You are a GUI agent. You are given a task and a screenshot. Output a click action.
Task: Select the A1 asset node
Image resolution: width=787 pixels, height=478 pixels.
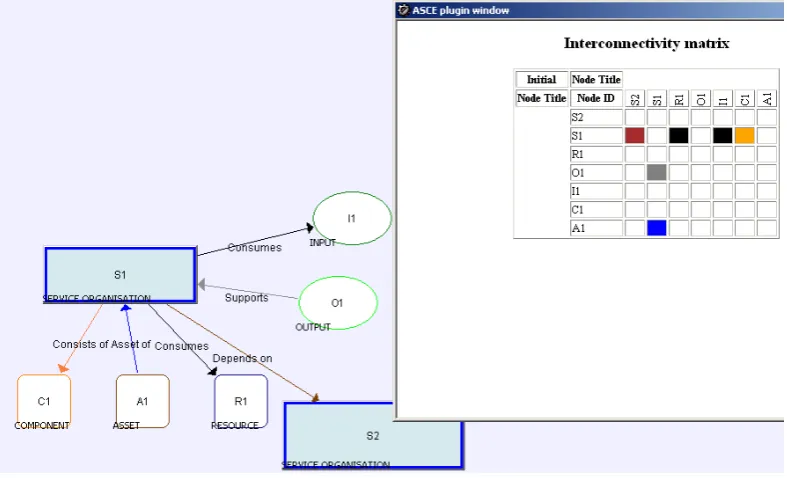tap(143, 401)
